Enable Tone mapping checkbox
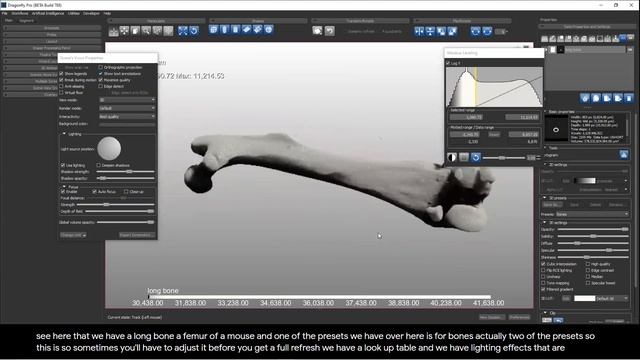640x360 pixels. [544, 283]
